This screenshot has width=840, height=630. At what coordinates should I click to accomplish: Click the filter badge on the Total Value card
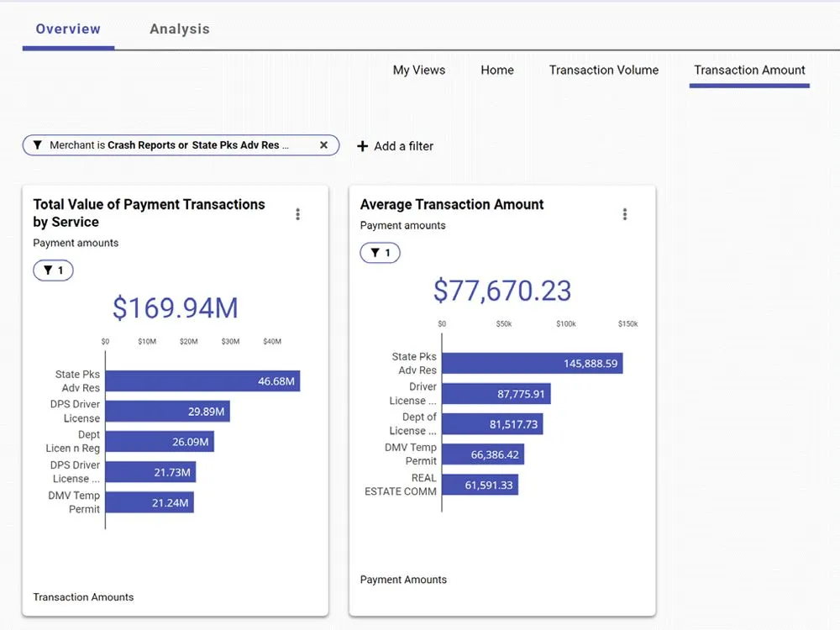tap(52, 270)
